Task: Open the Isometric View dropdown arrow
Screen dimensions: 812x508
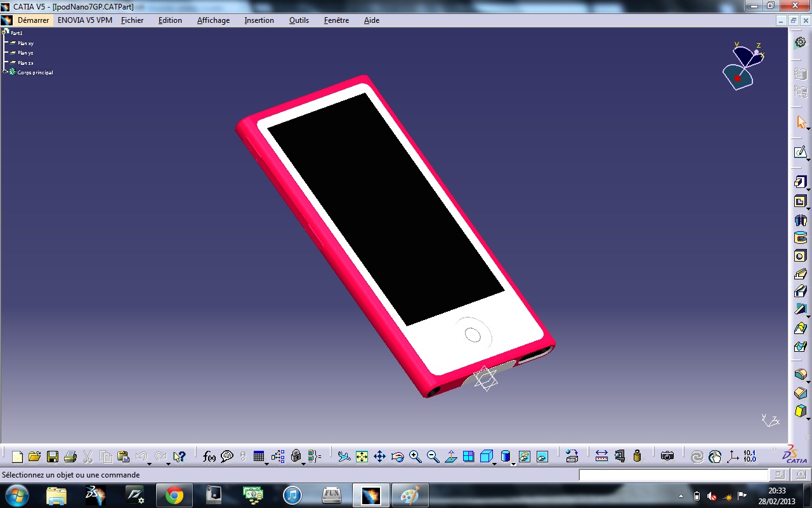Action: (x=494, y=463)
